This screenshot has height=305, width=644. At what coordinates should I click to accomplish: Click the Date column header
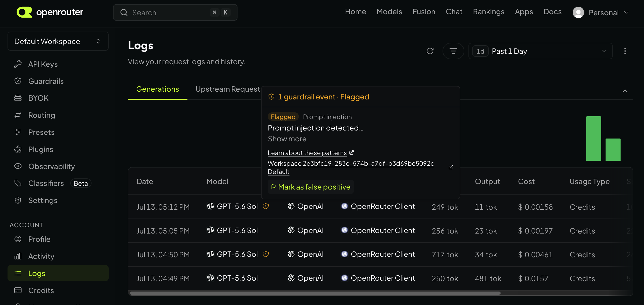[x=145, y=181]
